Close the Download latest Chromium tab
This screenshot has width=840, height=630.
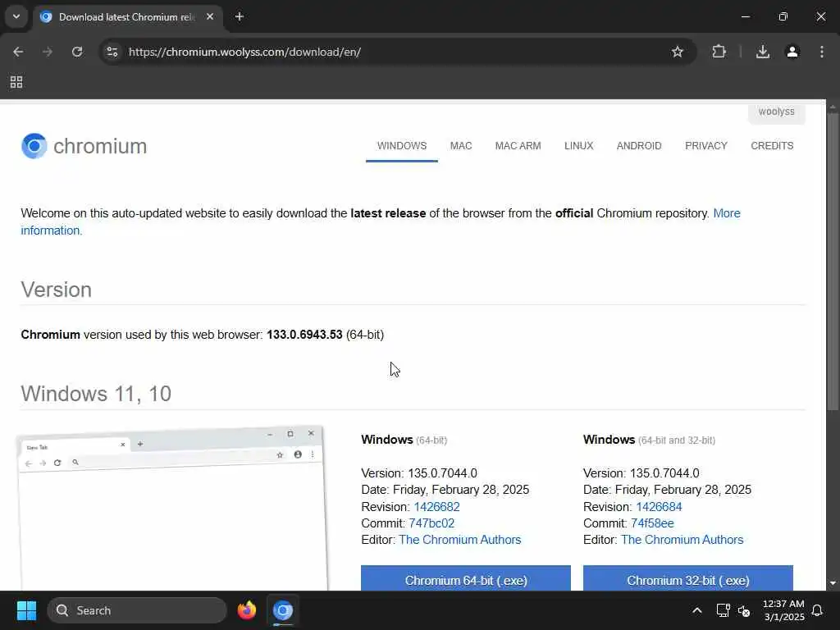tap(210, 16)
